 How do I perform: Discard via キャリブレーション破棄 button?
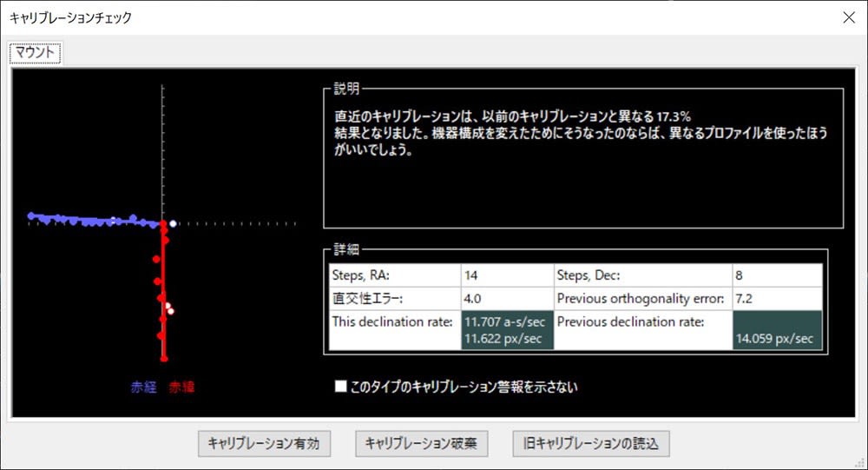point(421,443)
